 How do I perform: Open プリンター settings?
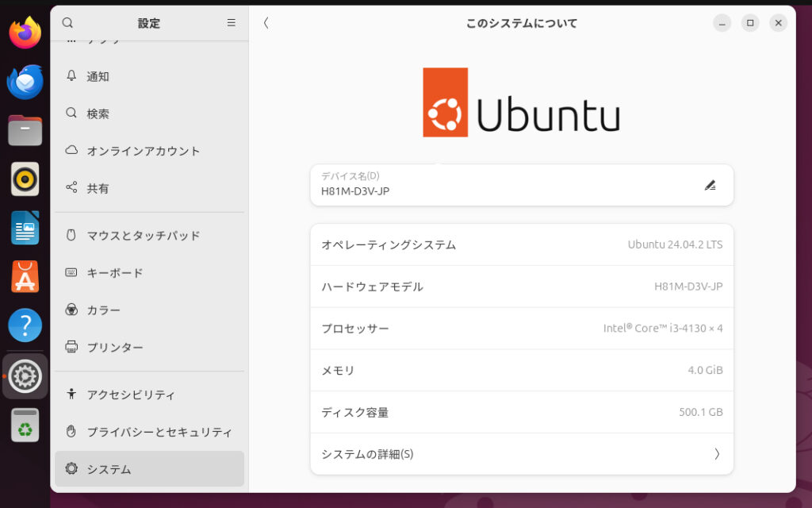[149, 348]
